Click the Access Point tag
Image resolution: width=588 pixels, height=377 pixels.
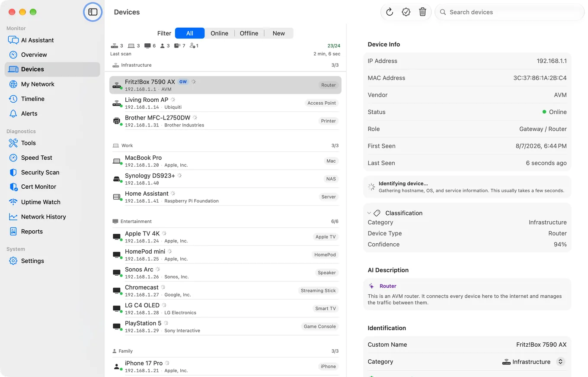(x=322, y=103)
